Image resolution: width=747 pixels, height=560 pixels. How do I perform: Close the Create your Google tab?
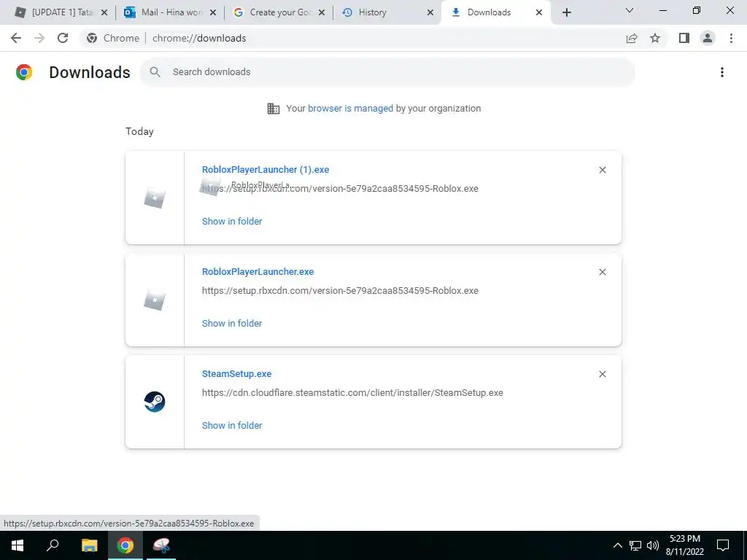(x=322, y=12)
